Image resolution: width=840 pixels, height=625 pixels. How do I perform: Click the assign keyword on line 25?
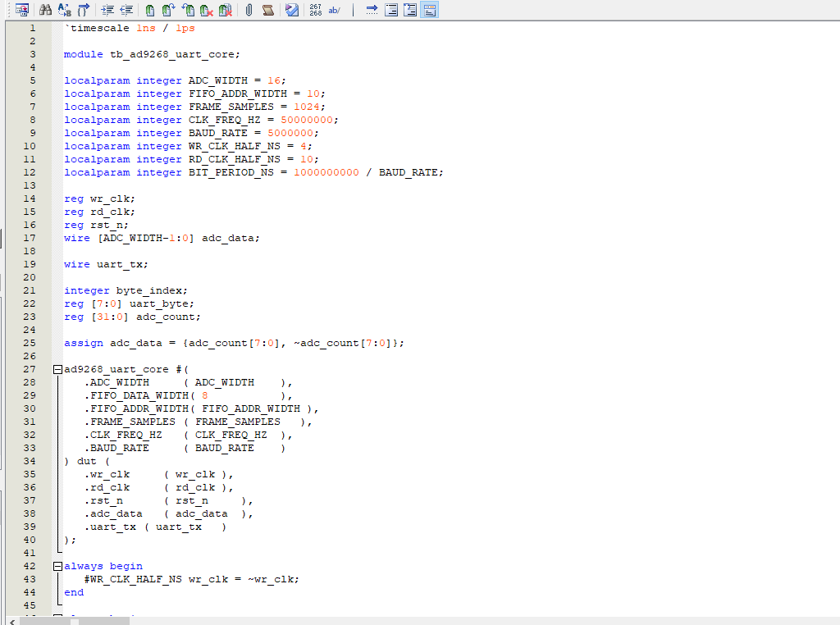tap(84, 344)
